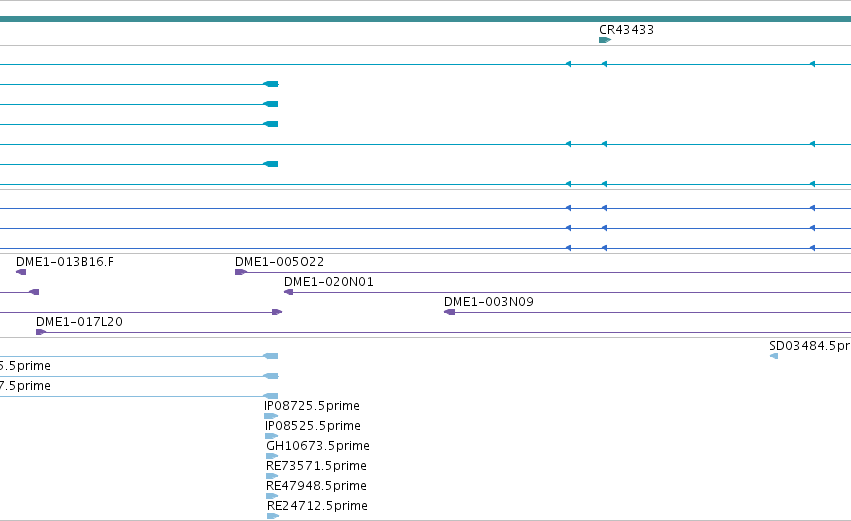Click the RE73571.5prime EST glyph
This screenshot has height=521, width=851.
pyautogui.click(x=272, y=476)
